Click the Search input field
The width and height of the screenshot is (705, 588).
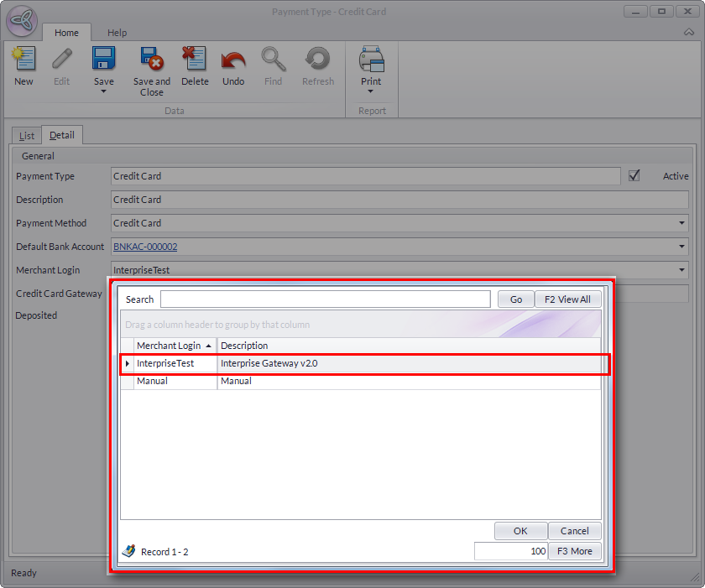tap(325, 299)
